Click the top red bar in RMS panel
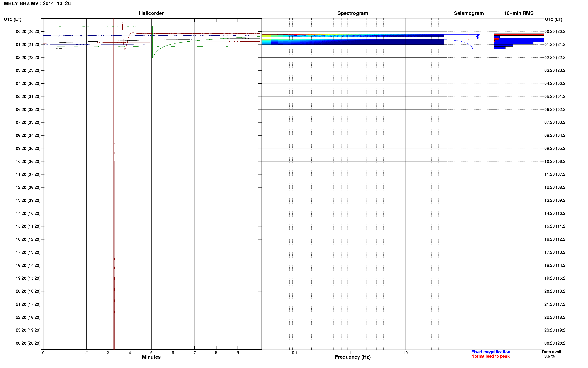The image size is (588, 368). (x=519, y=35)
